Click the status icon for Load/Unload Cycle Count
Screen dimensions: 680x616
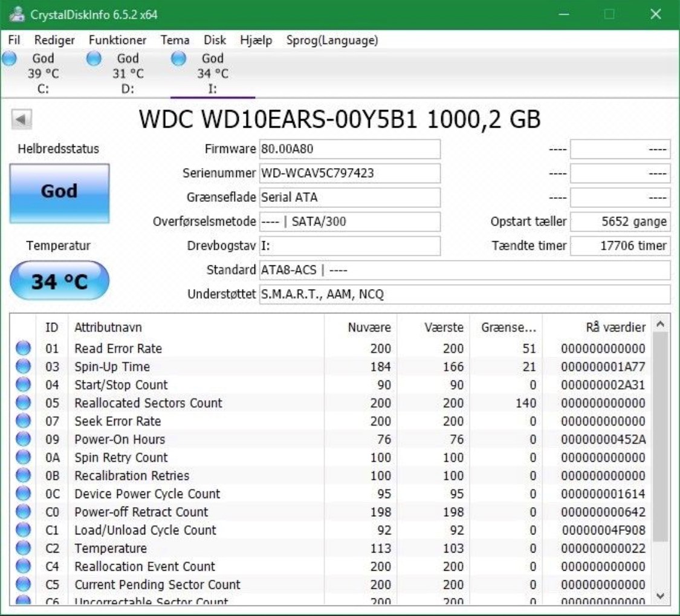(x=24, y=530)
